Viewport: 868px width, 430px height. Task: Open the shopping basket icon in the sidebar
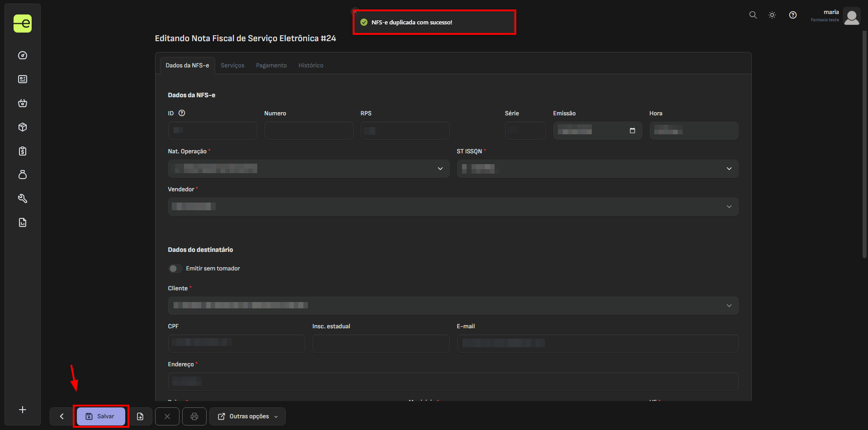coord(23,103)
